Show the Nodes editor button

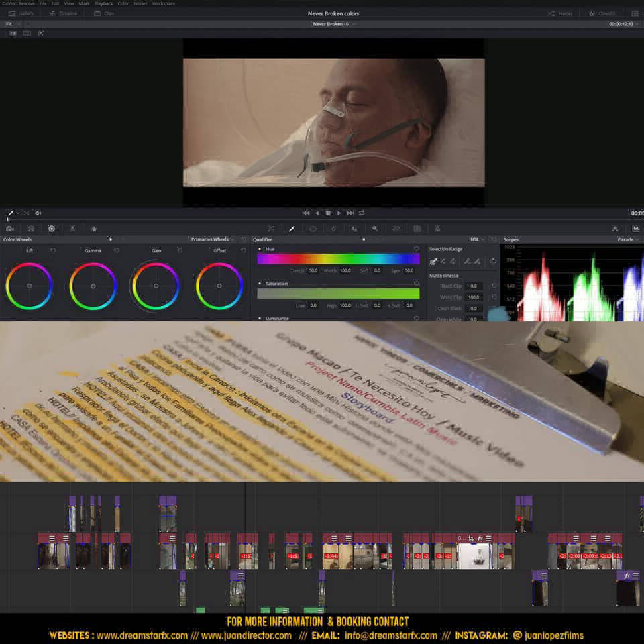click(560, 13)
